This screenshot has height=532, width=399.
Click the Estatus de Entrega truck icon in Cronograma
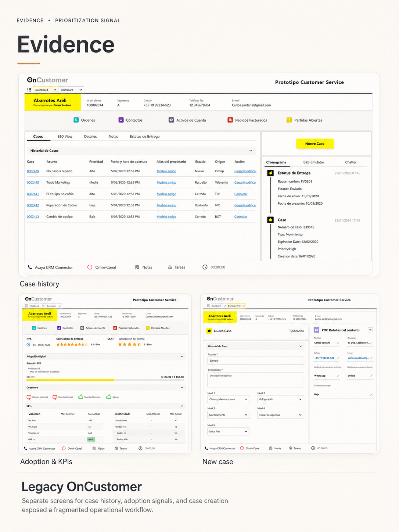point(270,173)
